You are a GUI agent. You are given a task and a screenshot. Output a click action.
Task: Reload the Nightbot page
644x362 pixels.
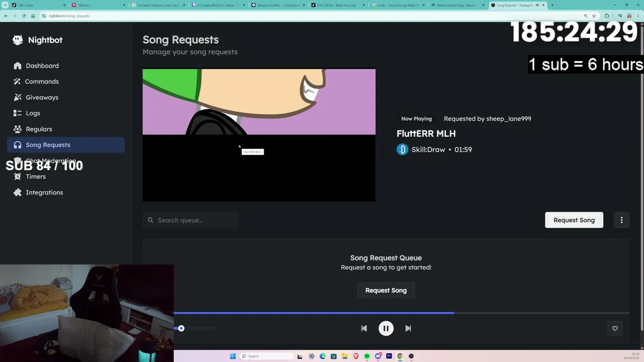(24, 16)
